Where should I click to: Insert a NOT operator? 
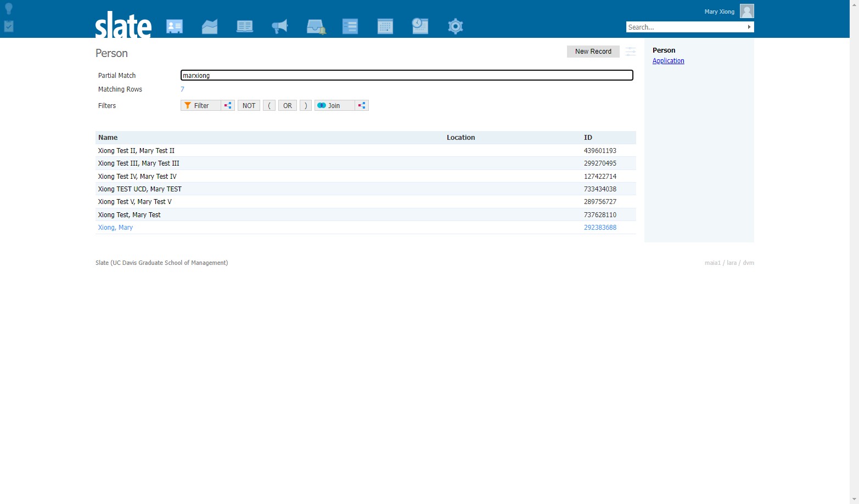pyautogui.click(x=249, y=105)
